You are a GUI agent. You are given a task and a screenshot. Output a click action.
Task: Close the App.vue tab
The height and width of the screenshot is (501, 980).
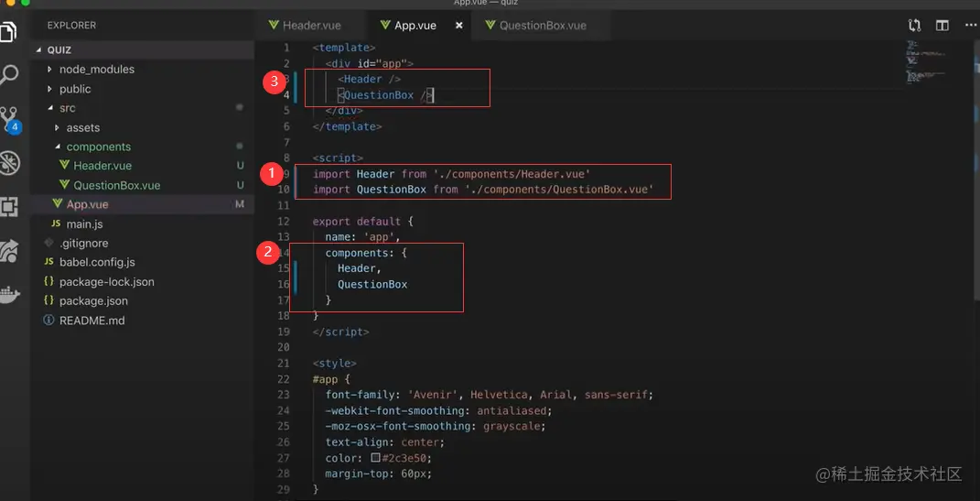[458, 26]
